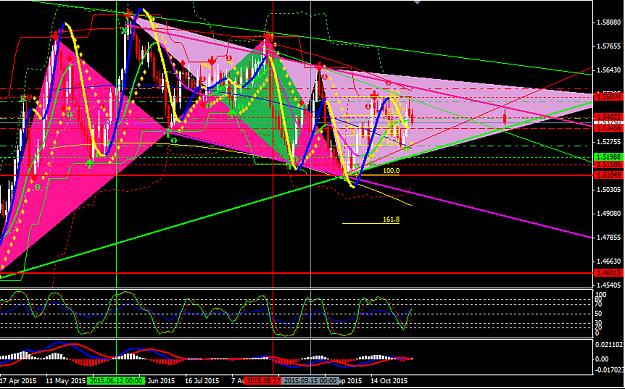Image resolution: width=625 pixels, height=389 pixels.
Task: Select the chart shift triangle marker at top
Action: tap(417, 2)
